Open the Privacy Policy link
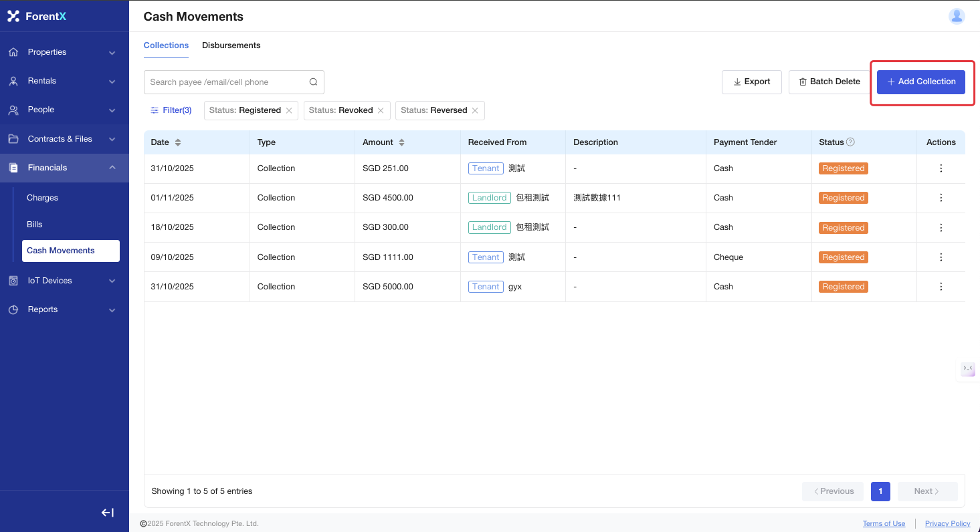Viewport: 980px width, 532px height. (947, 523)
